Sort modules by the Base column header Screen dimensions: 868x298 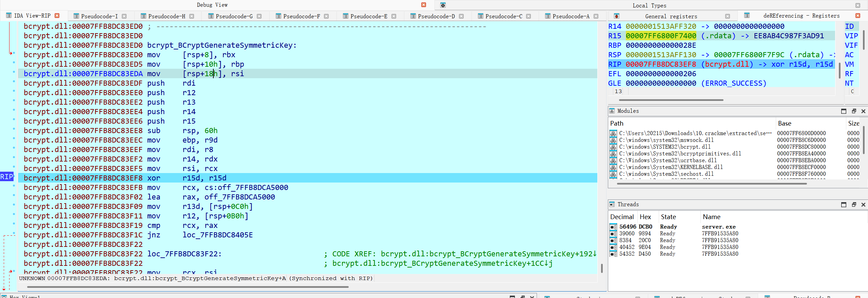810,124
